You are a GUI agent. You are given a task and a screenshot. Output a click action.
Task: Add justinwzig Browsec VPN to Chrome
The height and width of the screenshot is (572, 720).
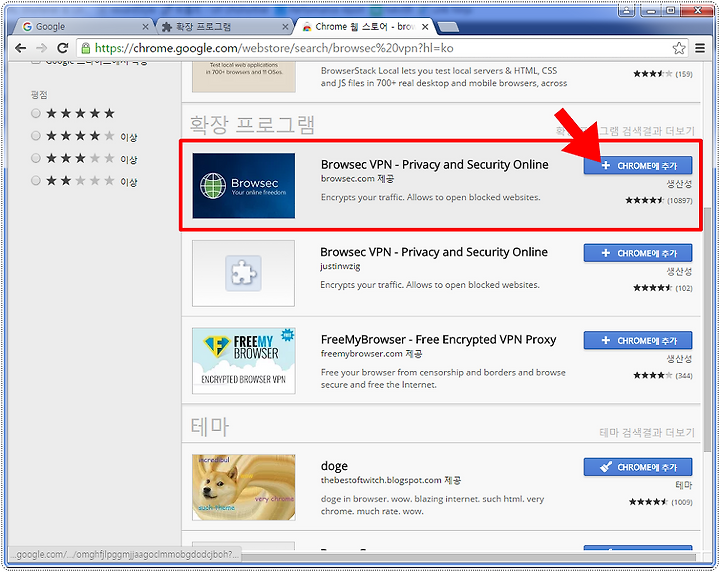point(638,253)
